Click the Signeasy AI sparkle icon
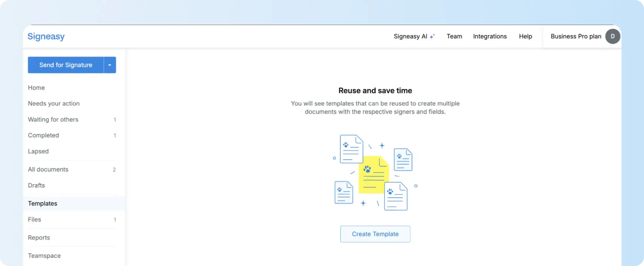The image size is (644, 266). click(432, 36)
